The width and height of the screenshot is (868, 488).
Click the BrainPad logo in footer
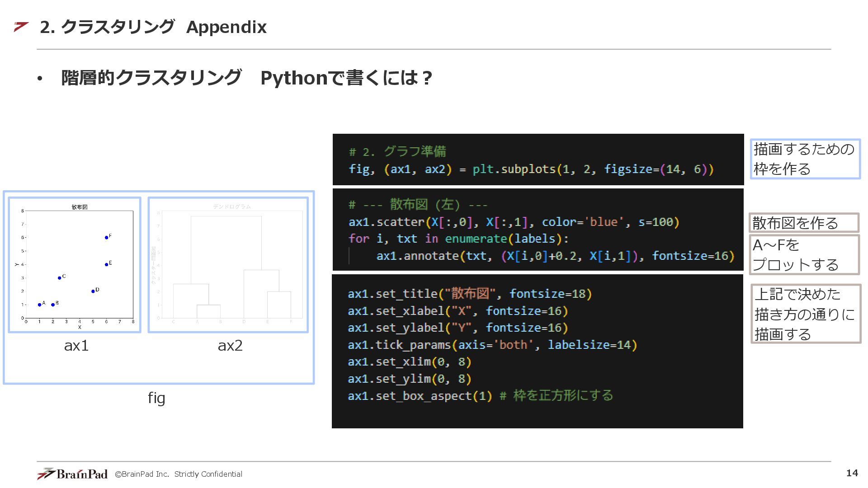(x=72, y=474)
